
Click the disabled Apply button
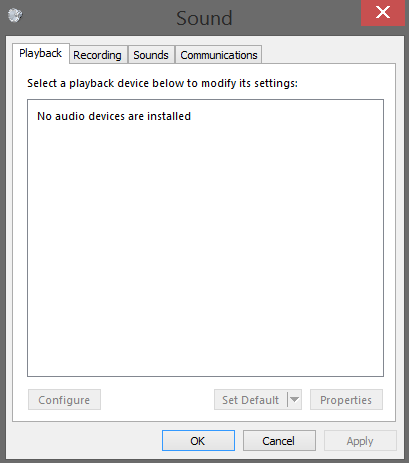[360, 441]
